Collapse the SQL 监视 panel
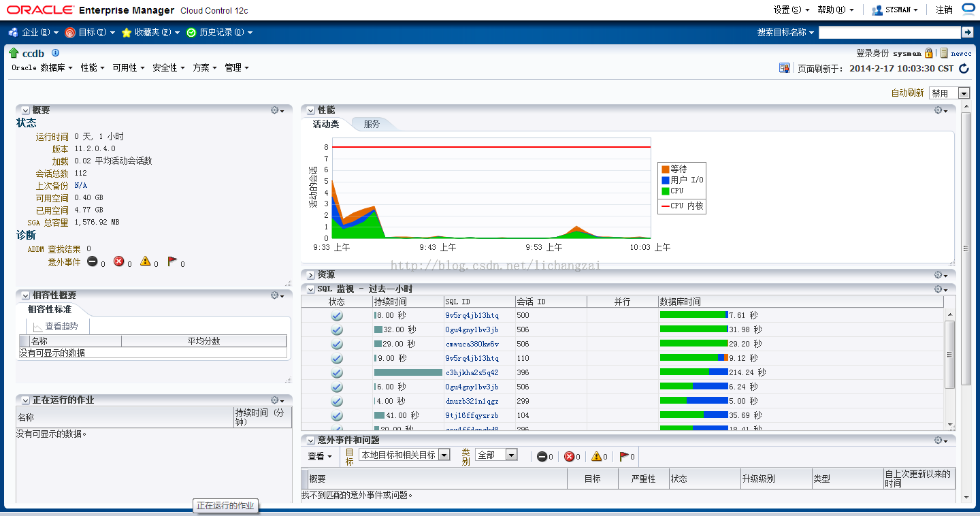Image resolution: width=980 pixels, height=516 pixels. coord(310,289)
